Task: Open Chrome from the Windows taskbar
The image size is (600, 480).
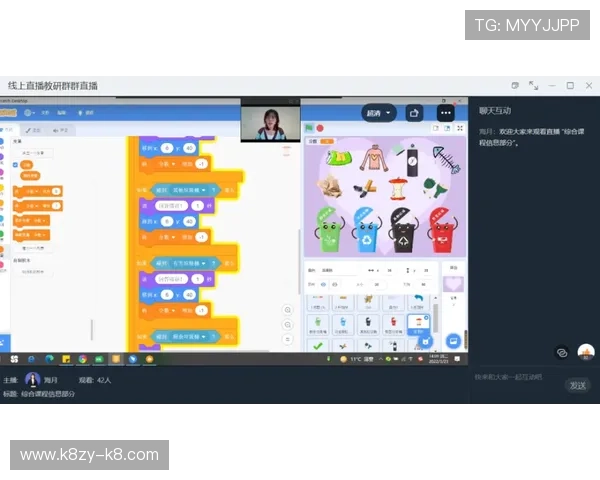Action: (83, 359)
